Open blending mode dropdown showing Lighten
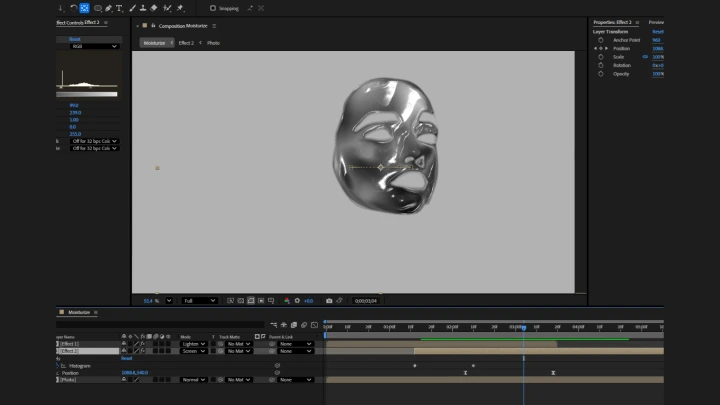This screenshot has width=720, height=405. 193,344
